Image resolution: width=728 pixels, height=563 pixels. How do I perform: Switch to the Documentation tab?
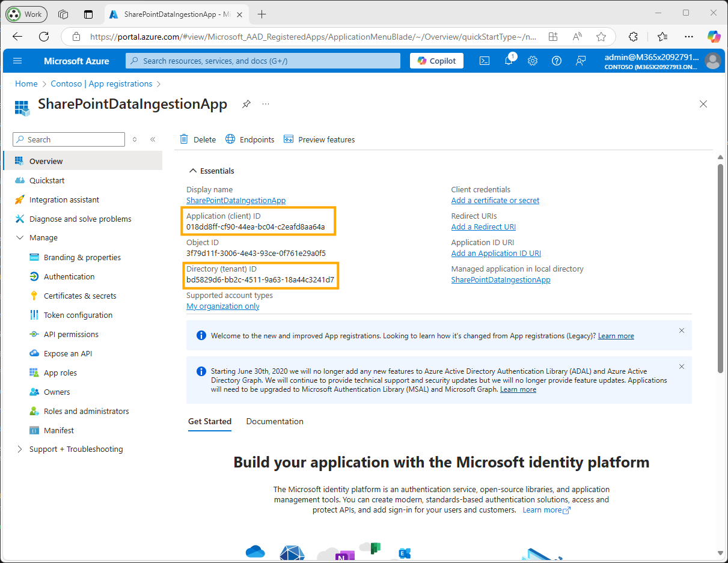click(275, 421)
